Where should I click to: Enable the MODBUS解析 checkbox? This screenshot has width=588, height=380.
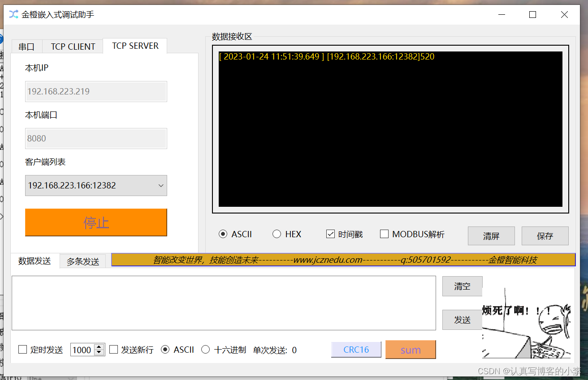(x=412, y=234)
